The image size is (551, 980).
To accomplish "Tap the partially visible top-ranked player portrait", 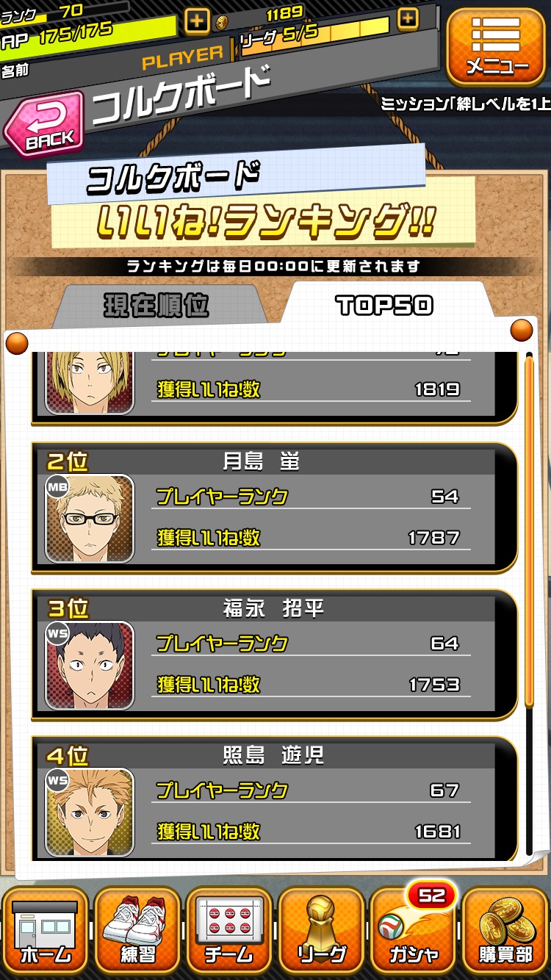I will [90, 383].
